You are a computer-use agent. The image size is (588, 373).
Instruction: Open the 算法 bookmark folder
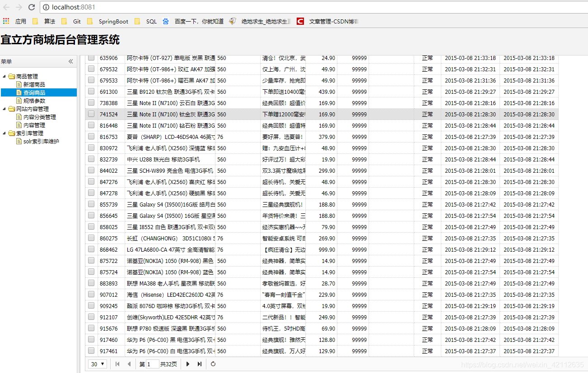(44, 21)
